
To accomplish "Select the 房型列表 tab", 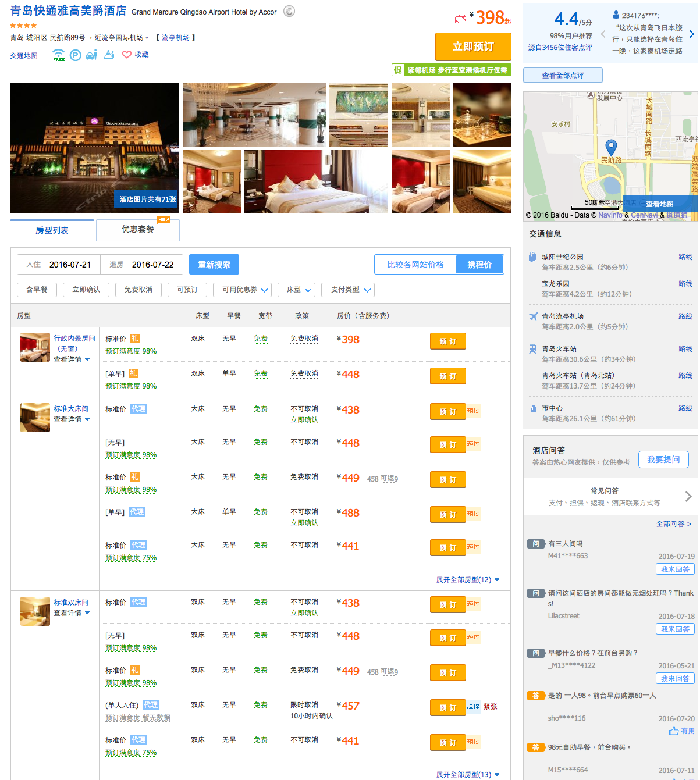I will [x=52, y=230].
